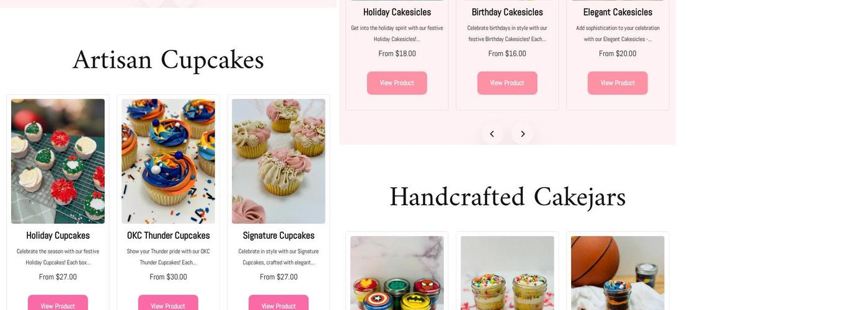This screenshot has width=868, height=310.
Task: Open the basketball cakejar image
Action: pos(618,273)
